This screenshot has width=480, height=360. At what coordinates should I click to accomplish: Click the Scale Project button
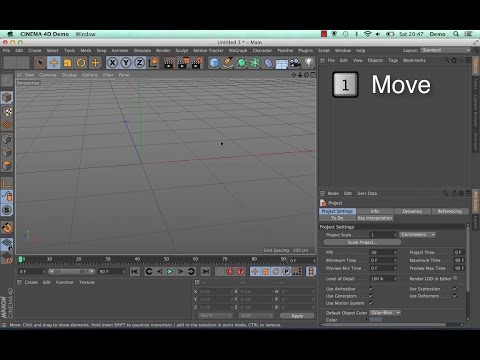362,242
